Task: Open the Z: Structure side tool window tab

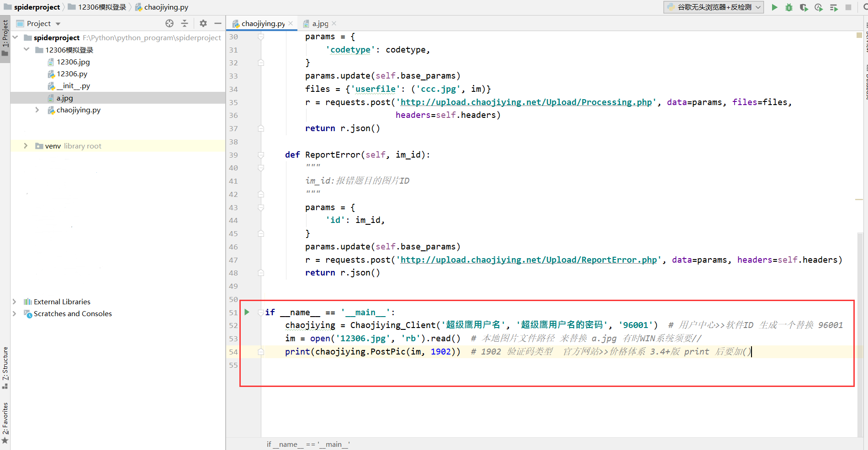Action: [5, 368]
